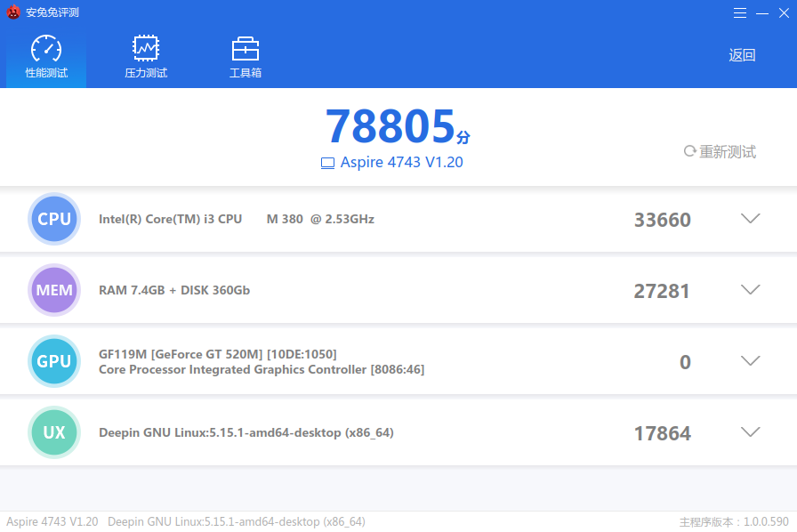Click the 返回 back button
Viewport: 797px width, 532px height.
[742, 55]
